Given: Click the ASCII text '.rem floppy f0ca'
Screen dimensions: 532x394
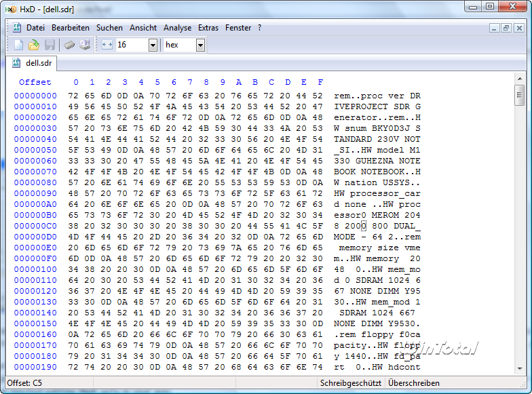Looking at the screenshot, I should click(x=377, y=334).
